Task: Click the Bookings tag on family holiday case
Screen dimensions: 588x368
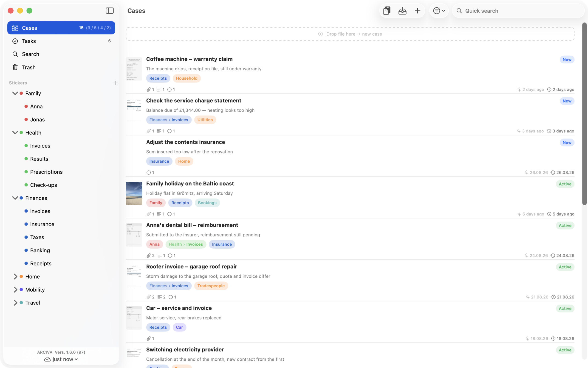Action: click(207, 203)
